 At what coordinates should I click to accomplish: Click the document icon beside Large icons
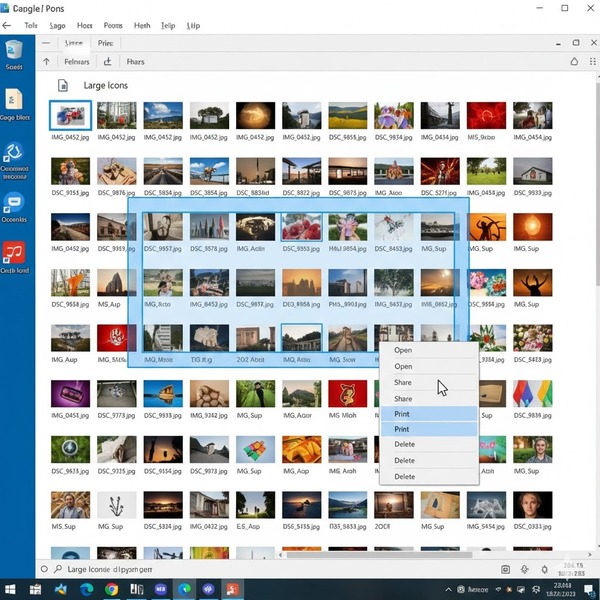point(63,85)
